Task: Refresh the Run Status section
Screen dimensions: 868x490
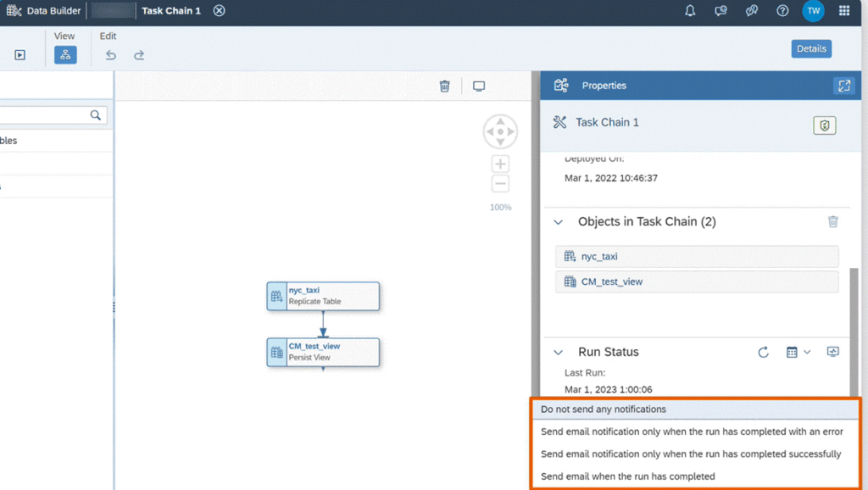Action: pos(764,352)
